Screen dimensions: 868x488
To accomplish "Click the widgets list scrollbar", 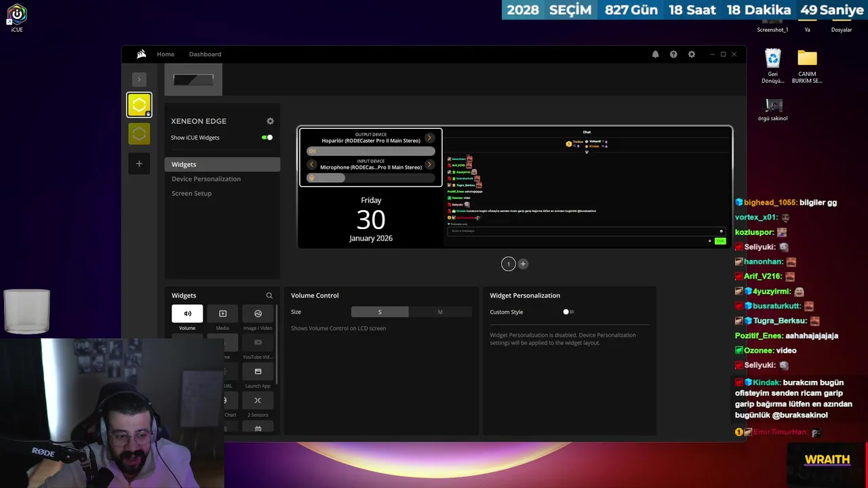I will 276,346.
